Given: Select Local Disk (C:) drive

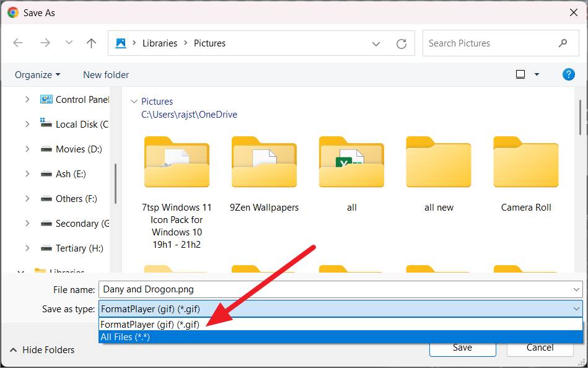Looking at the screenshot, I should coord(75,124).
